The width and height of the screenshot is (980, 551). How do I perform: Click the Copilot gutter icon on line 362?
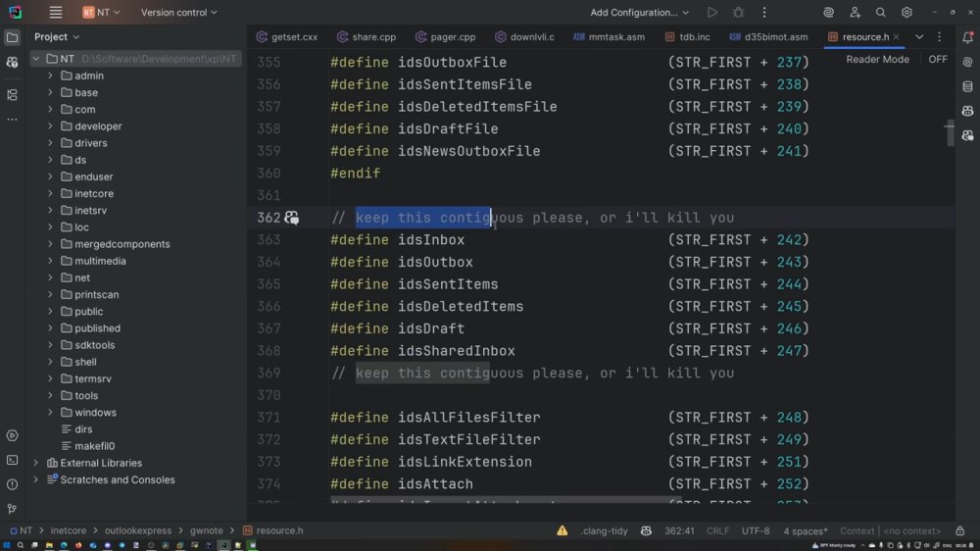[x=291, y=218]
